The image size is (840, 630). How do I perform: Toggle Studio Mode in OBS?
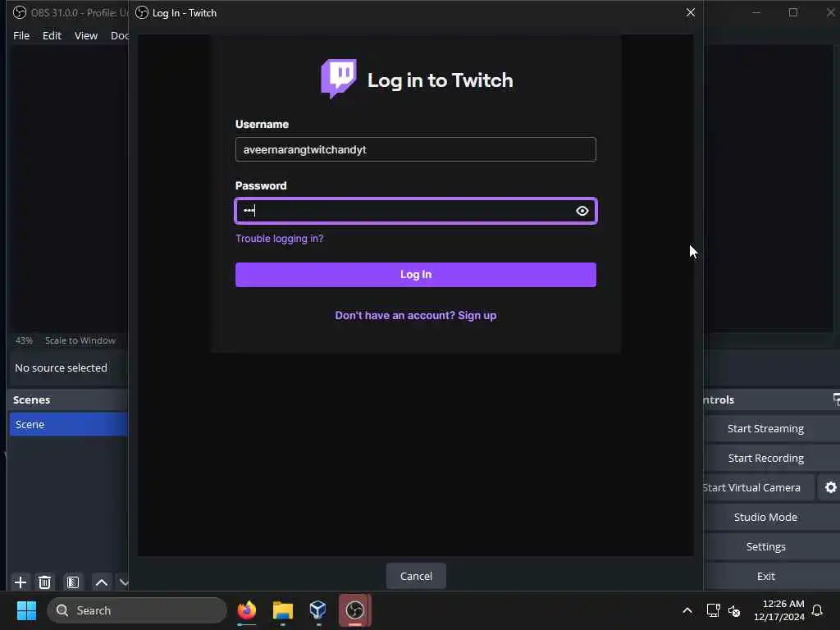coord(765,517)
